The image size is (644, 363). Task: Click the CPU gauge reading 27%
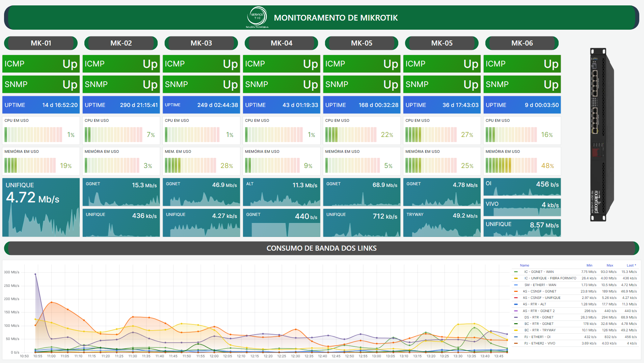(442, 131)
